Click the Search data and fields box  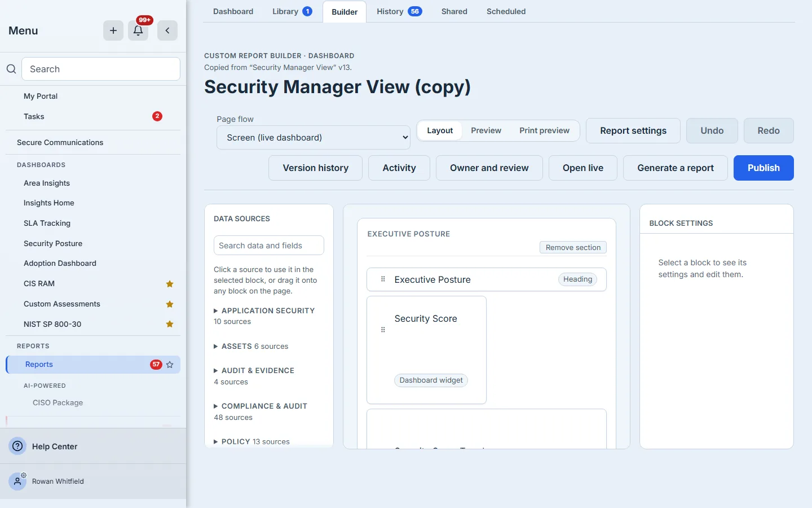(269, 246)
